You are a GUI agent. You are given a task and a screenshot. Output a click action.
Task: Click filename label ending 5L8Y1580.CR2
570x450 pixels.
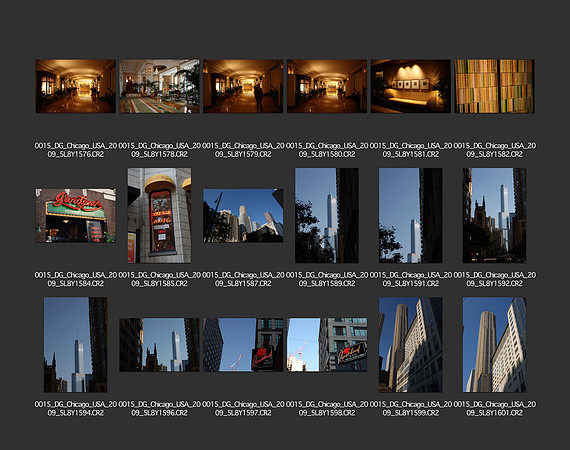[327, 150]
